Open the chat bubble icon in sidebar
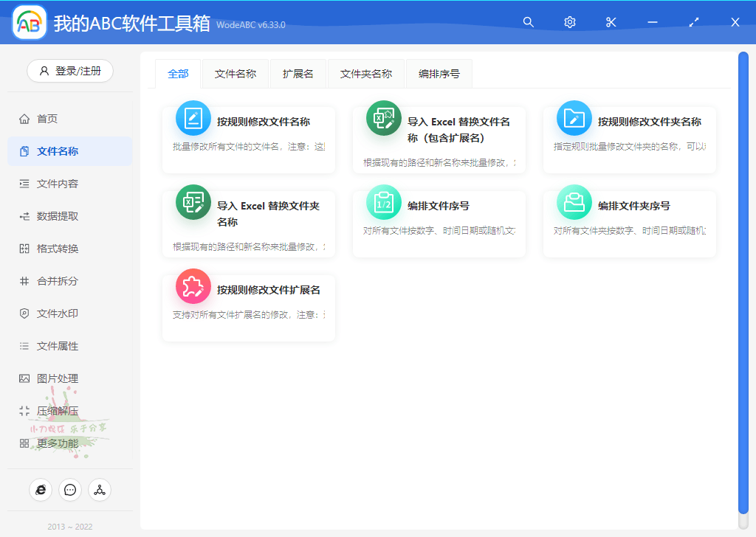Image resolution: width=756 pixels, height=537 pixels. click(x=70, y=489)
